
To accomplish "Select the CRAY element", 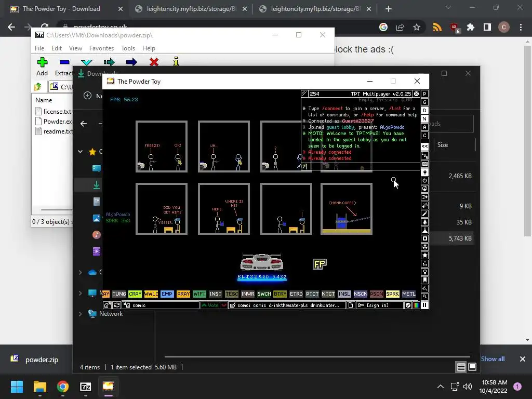I will pos(135,294).
